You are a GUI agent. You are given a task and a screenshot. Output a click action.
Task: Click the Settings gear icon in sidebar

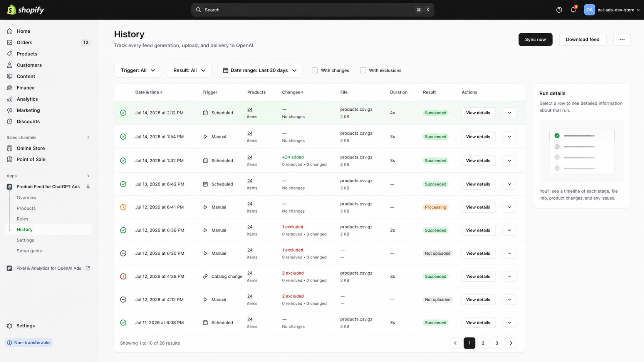tap(10, 325)
